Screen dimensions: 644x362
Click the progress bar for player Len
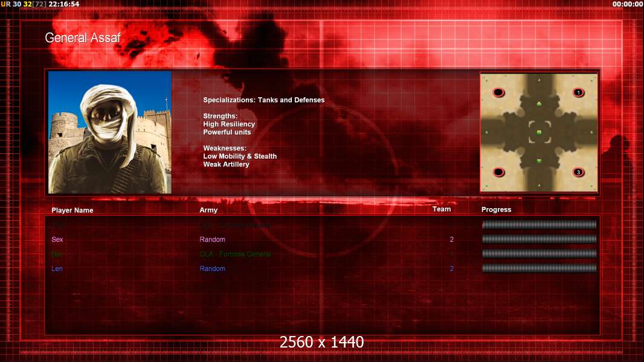pyautogui.click(x=539, y=268)
